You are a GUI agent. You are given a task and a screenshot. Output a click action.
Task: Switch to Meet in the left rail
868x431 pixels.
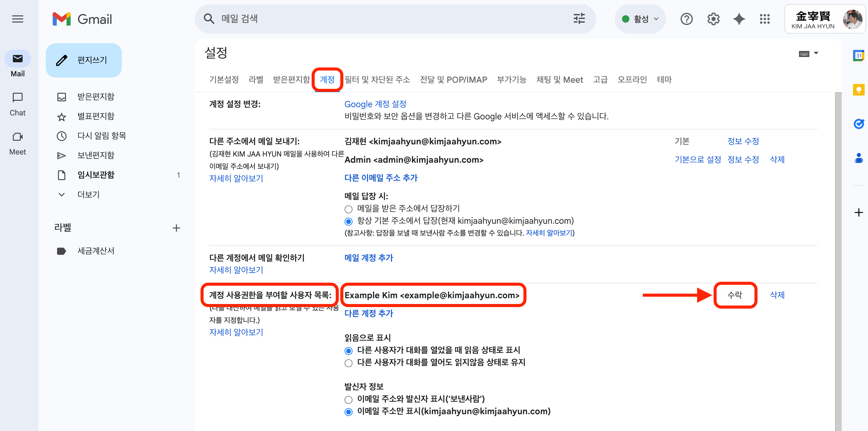tap(17, 143)
